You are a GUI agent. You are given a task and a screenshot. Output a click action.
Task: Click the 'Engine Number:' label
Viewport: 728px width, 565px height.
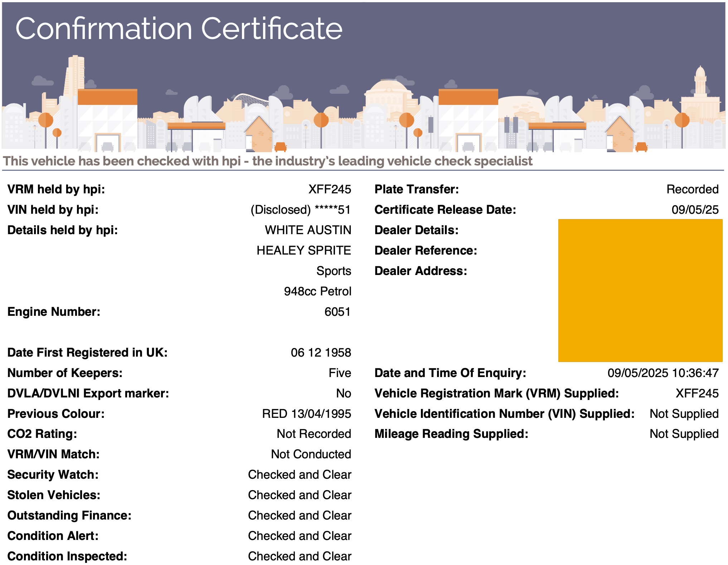(x=54, y=312)
